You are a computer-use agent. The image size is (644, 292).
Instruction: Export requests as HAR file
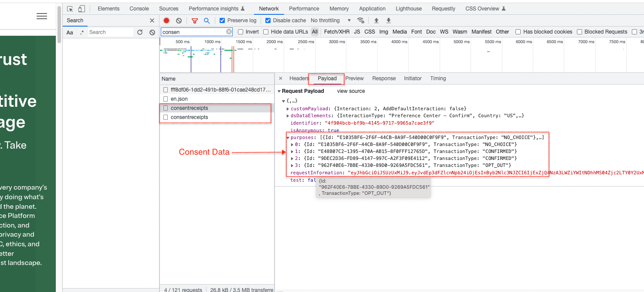click(x=388, y=20)
